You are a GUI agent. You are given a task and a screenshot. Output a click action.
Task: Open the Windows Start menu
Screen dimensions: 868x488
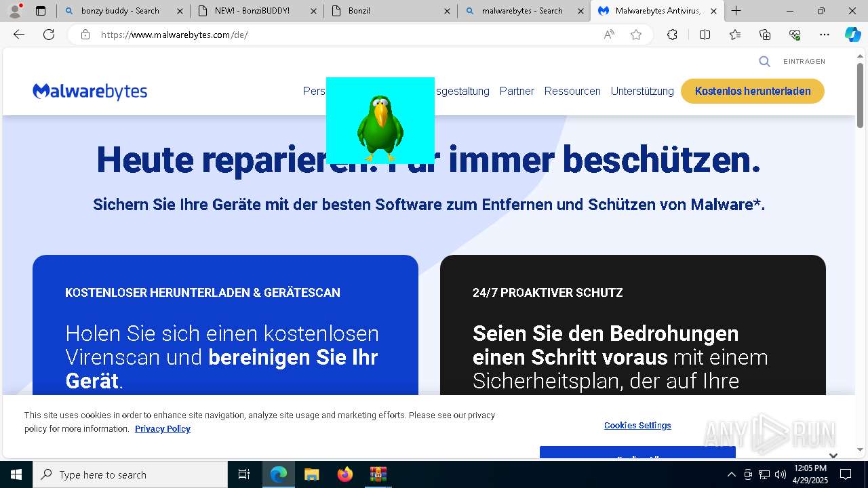(16, 474)
